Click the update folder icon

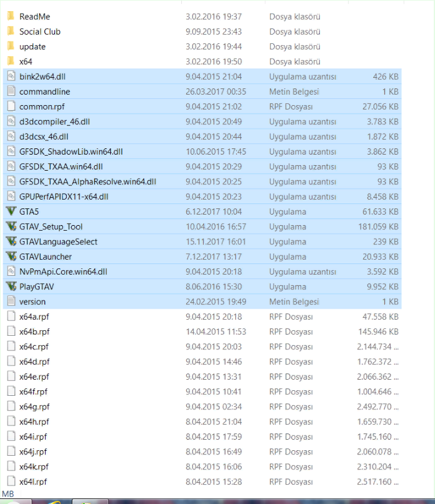[11, 46]
